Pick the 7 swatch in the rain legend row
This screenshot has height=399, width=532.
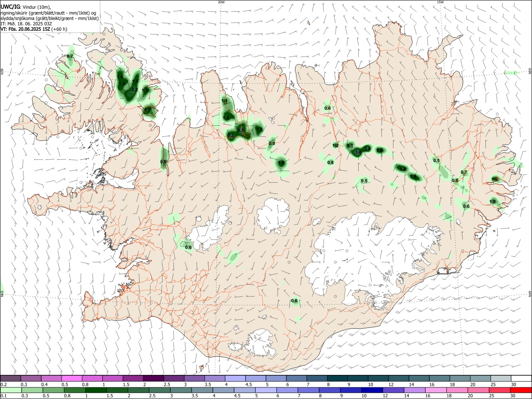[x=308, y=390]
